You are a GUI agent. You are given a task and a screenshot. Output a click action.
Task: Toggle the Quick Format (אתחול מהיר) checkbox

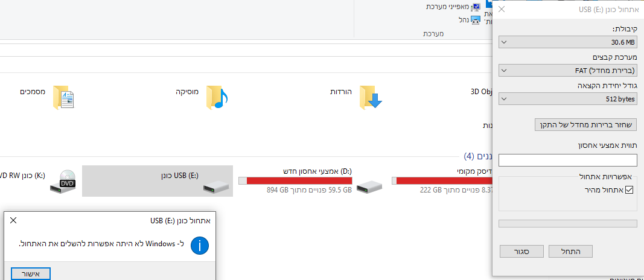(629, 190)
